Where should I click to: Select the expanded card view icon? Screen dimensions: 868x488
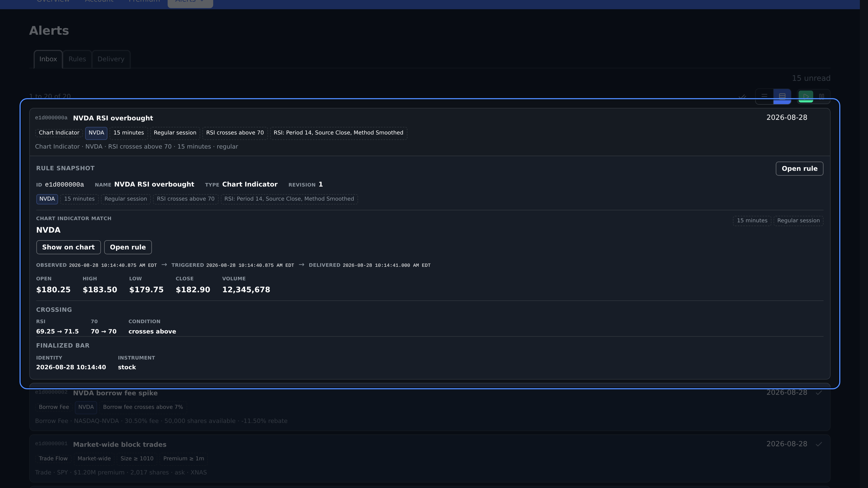(x=782, y=96)
